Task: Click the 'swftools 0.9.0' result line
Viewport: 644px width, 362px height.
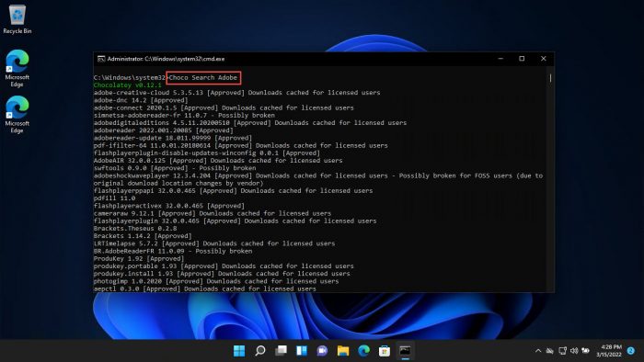Action: click(x=175, y=168)
